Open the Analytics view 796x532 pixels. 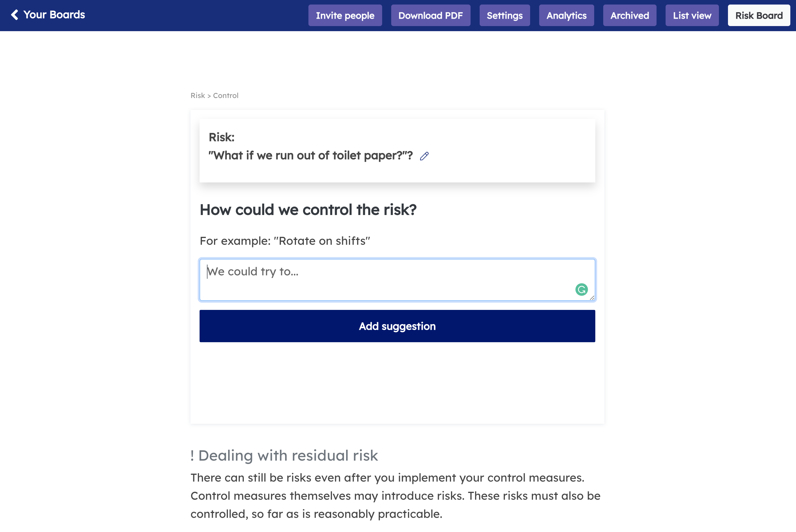566,15
